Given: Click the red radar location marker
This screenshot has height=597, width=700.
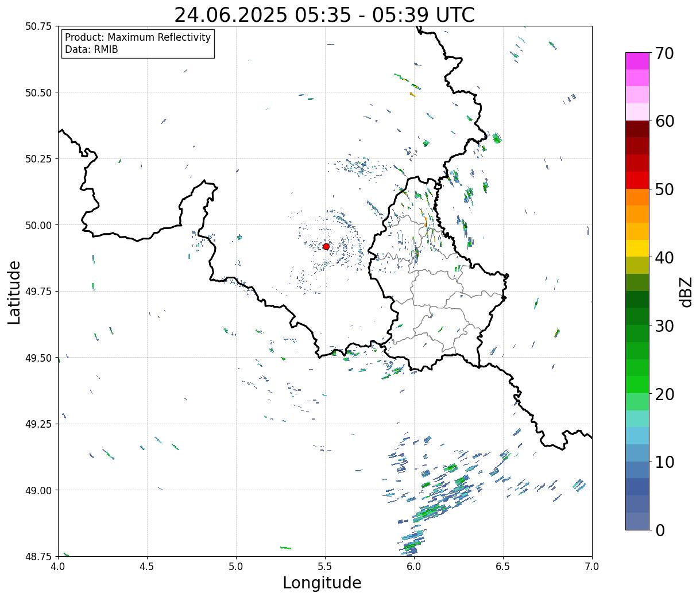Looking at the screenshot, I should [x=326, y=246].
